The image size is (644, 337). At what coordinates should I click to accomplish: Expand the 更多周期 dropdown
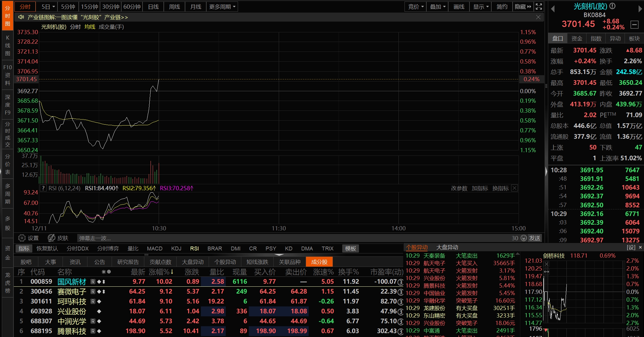222,7
